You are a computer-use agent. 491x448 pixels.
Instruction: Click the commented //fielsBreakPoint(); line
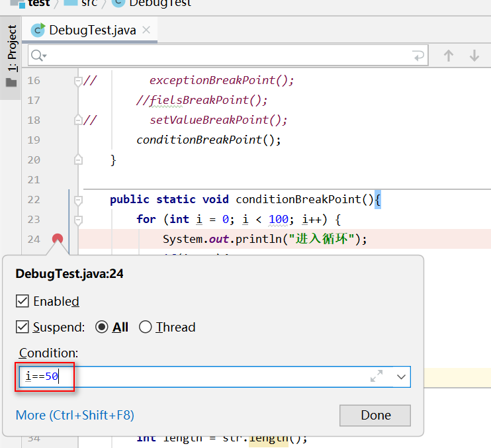[x=202, y=100]
